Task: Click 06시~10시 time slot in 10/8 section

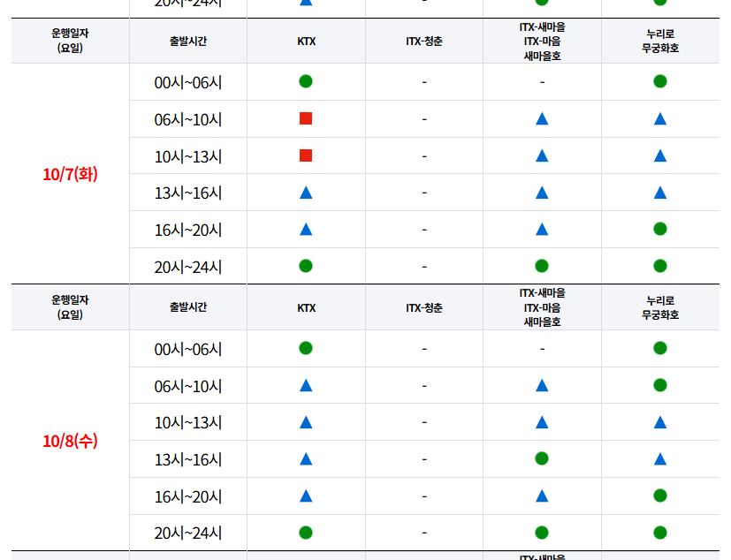Action: (188, 386)
